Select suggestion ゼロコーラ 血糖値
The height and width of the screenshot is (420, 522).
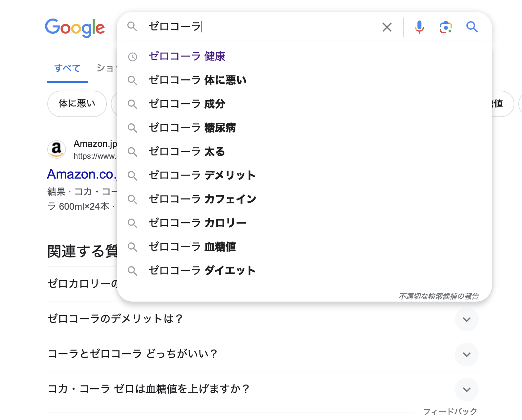304,247
